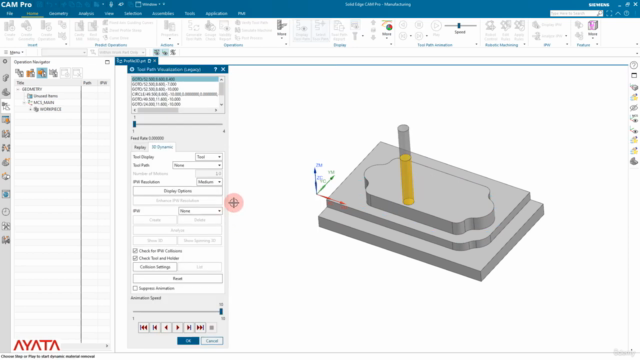Confirm dialog with OK button
Viewport: 640px width, 360px height.
click(188, 341)
